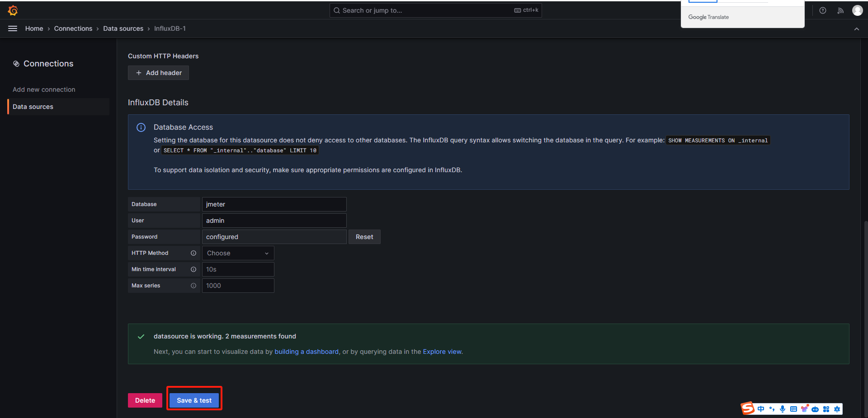Click the Save & test button
The height and width of the screenshot is (418, 868).
[x=194, y=400]
